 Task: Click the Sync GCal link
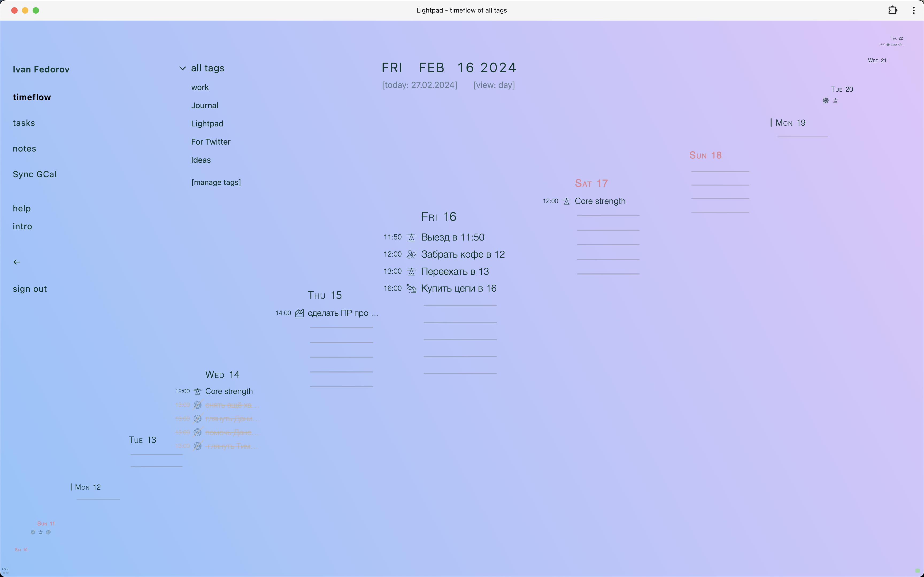pos(34,174)
